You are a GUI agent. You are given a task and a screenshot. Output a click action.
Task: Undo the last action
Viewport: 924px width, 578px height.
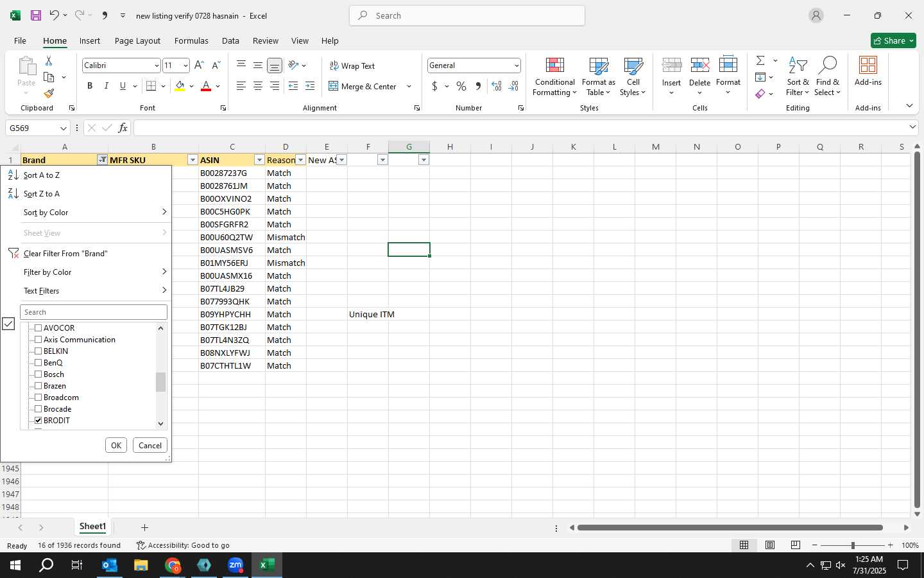click(55, 15)
